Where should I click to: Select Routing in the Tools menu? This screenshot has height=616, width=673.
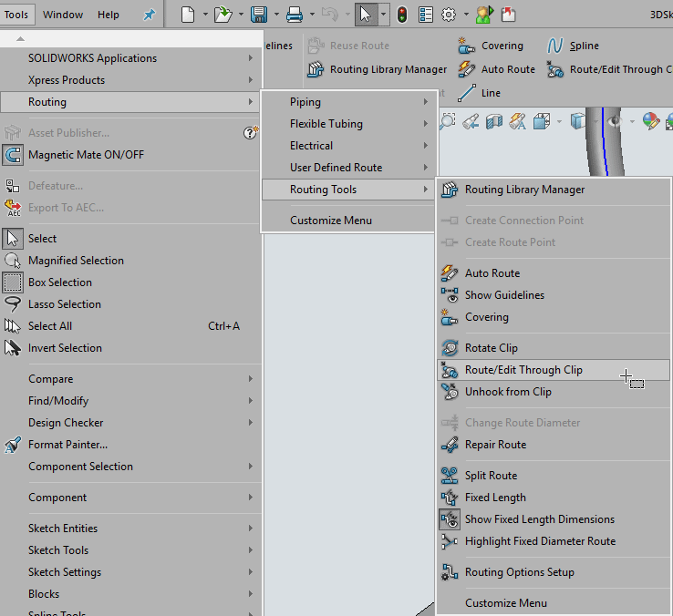tap(131, 102)
